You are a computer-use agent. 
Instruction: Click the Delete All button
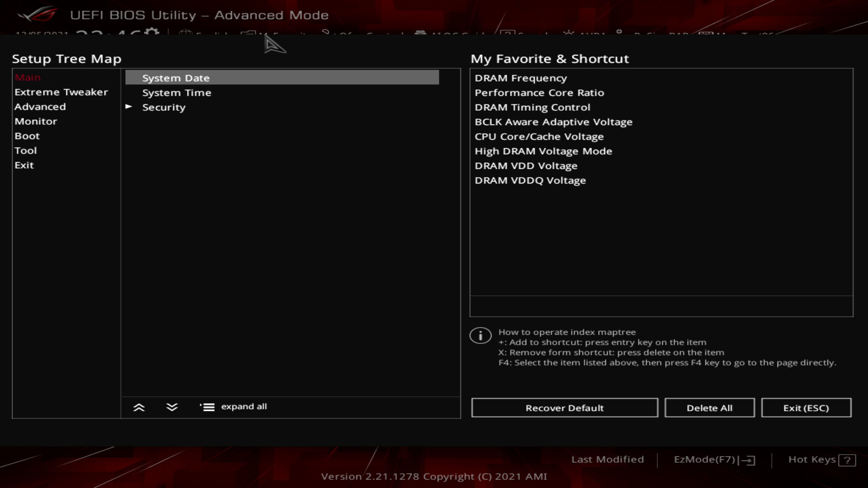[x=709, y=408]
